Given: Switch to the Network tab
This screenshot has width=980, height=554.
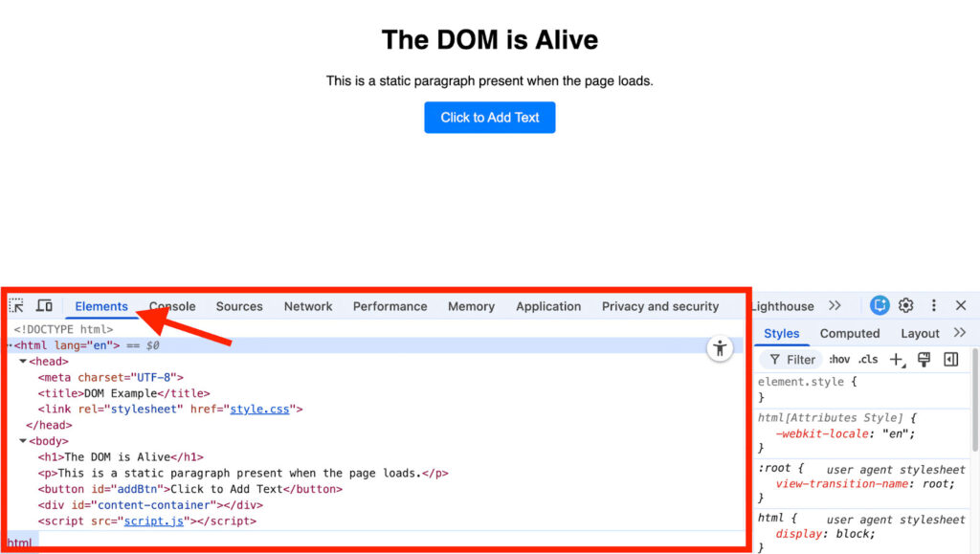Looking at the screenshot, I should tap(308, 307).
